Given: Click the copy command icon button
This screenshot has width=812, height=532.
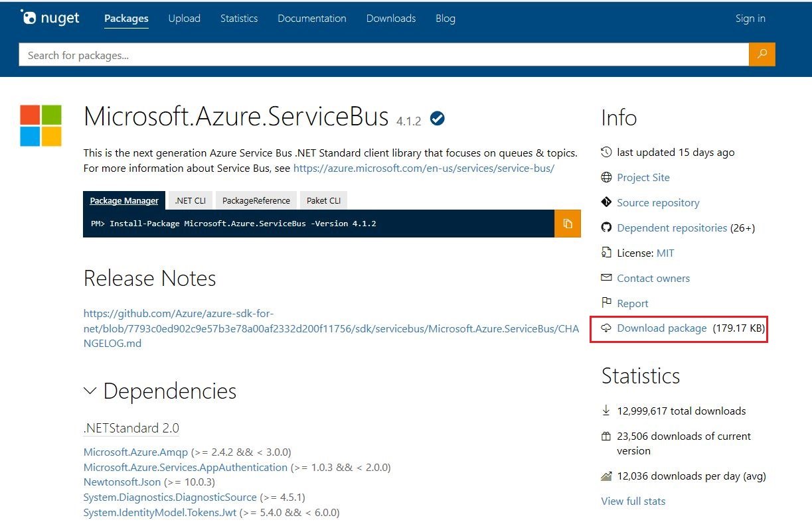Looking at the screenshot, I should (568, 224).
